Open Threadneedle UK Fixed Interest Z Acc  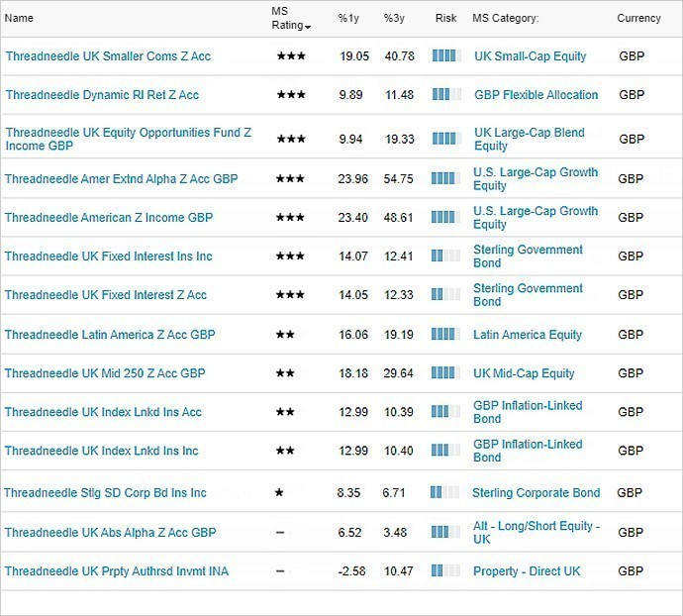pos(105,295)
